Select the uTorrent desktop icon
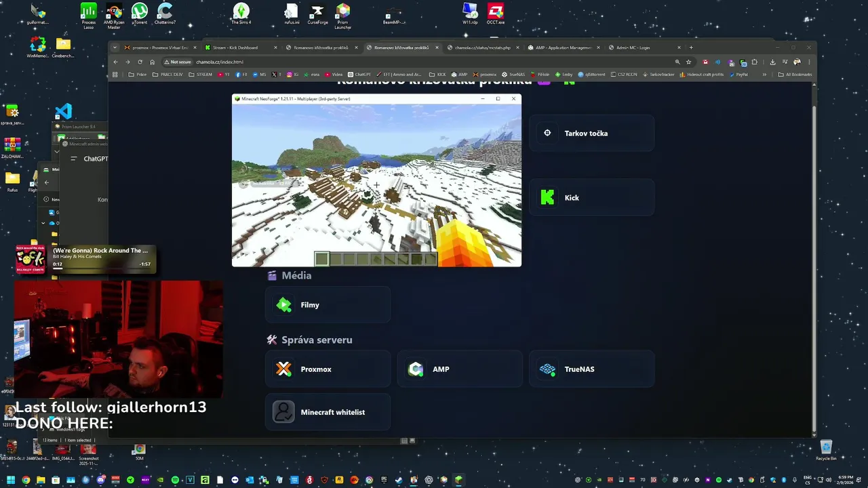The height and width of the screenshot is (488, 868). 139,14
